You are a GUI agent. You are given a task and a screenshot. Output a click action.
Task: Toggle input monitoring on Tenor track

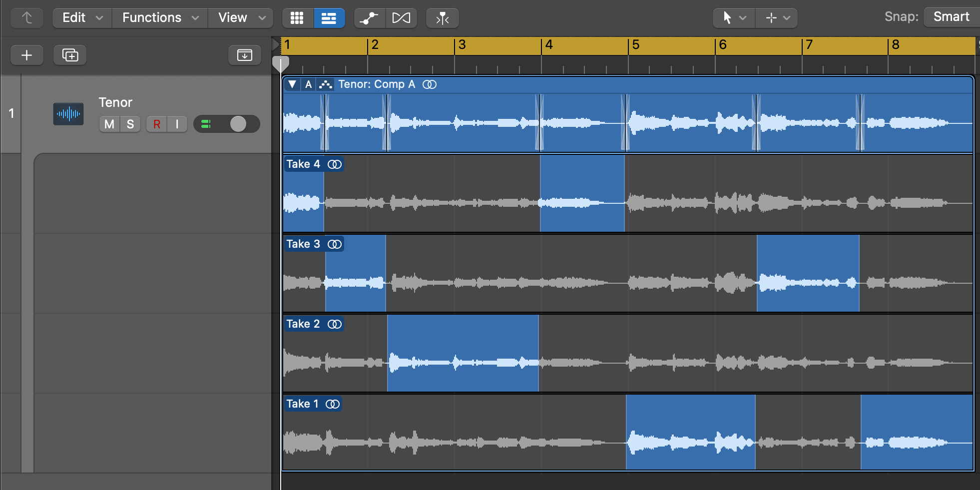pos(177,124)
